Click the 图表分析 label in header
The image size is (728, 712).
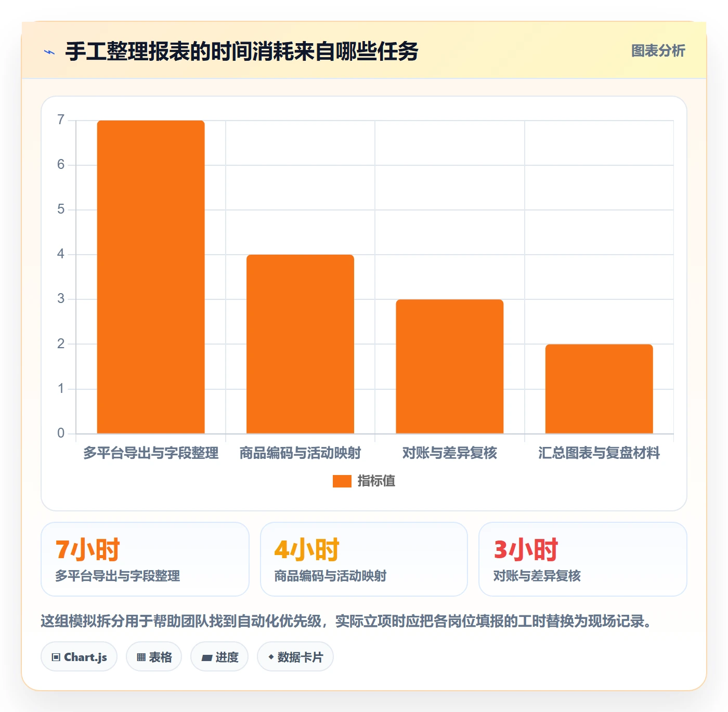click(658, 51)
